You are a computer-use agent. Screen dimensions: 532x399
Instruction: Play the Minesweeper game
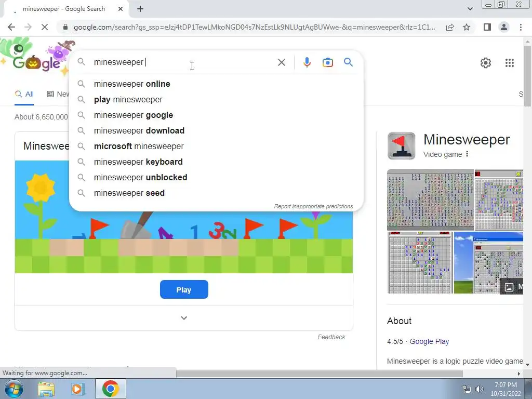pyautogui.click(x=184, y=290)
